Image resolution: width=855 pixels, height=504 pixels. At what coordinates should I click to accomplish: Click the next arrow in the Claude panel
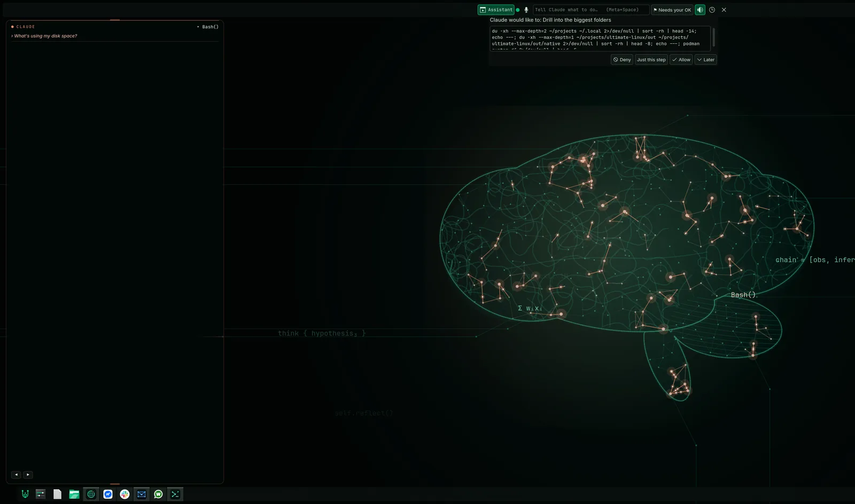28,475
